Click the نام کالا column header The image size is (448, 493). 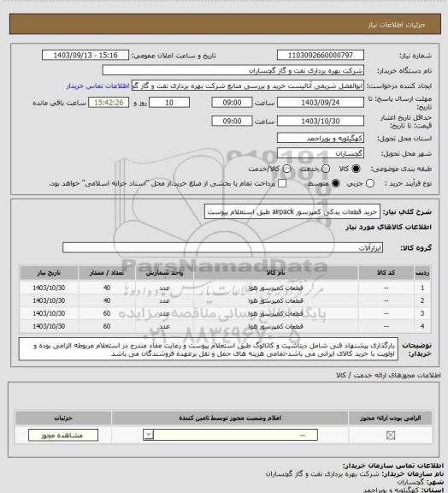(x=276, y=272)
